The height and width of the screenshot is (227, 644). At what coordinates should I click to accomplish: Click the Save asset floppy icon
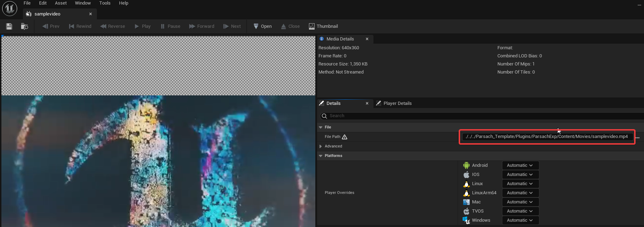[x=9, y=26]
